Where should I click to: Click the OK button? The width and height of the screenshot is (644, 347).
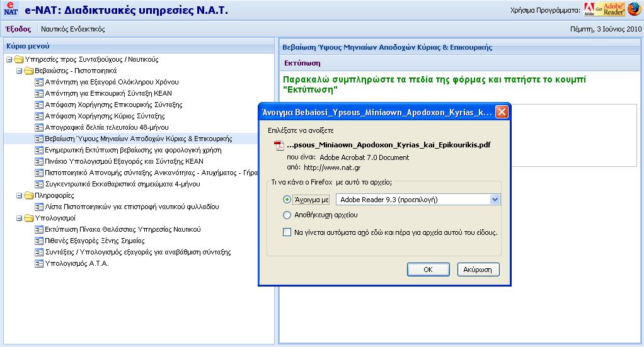[428, 270]
